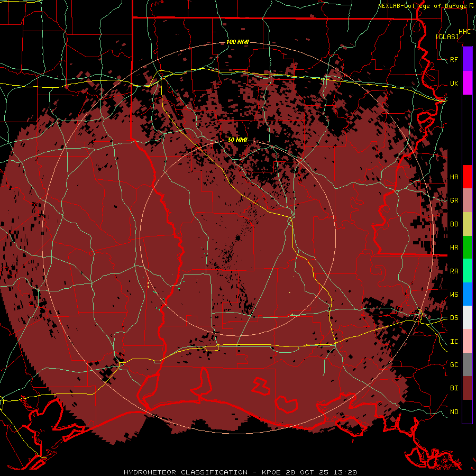Screen dimensions: 476x476
Task: Click the WS blue legend swatch
Action: coord(467,294)
